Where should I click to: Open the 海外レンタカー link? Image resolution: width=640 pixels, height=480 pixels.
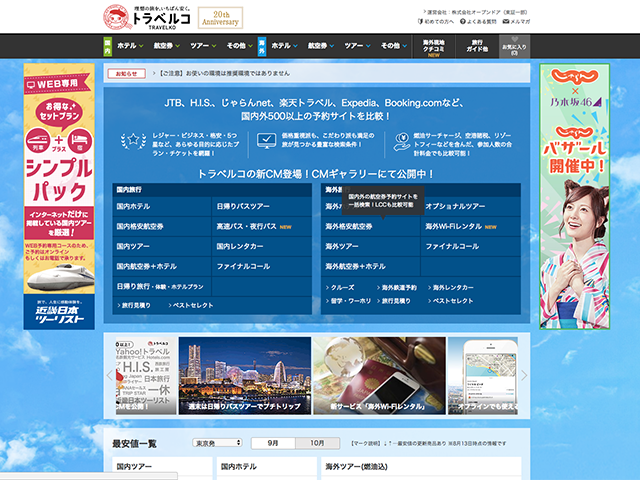pos(451,288)
